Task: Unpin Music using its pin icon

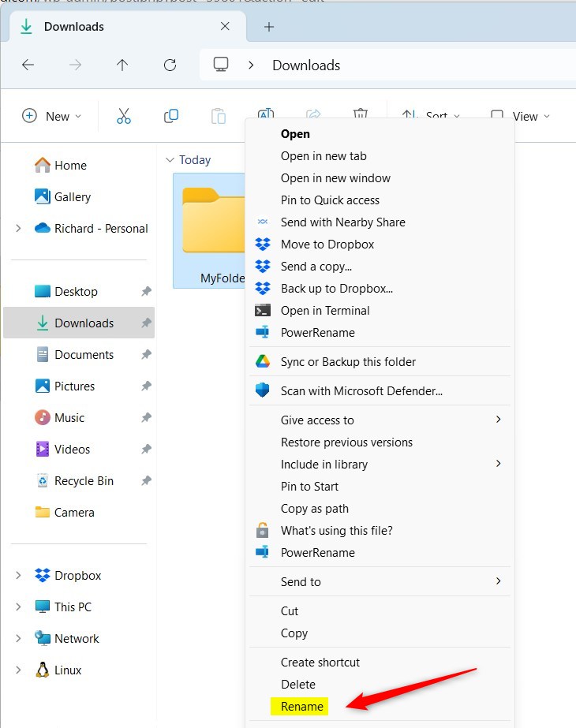Action: point(146,418)
